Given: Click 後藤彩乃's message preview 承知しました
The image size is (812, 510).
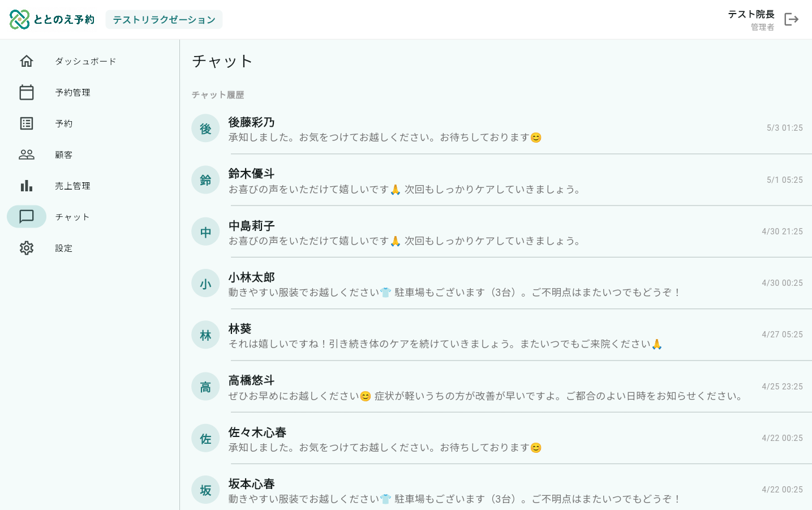Looking at the screenshot, I should (385, 138).
